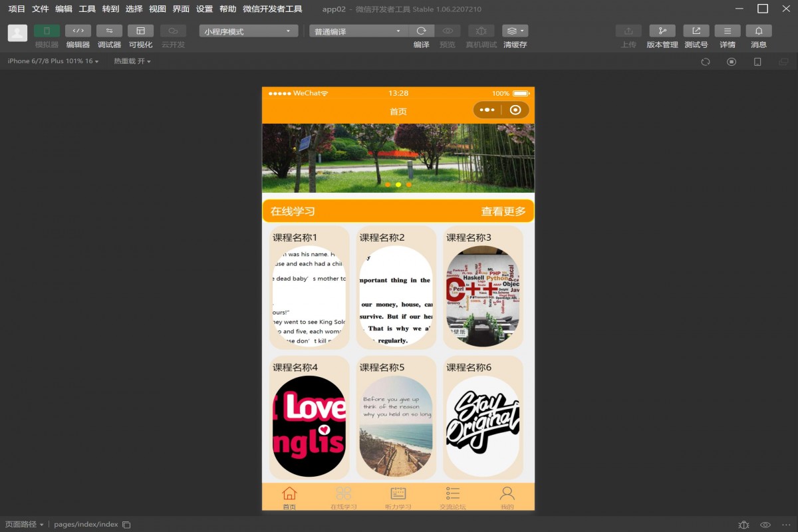Open the status bar more options dots

coord(785,525)
